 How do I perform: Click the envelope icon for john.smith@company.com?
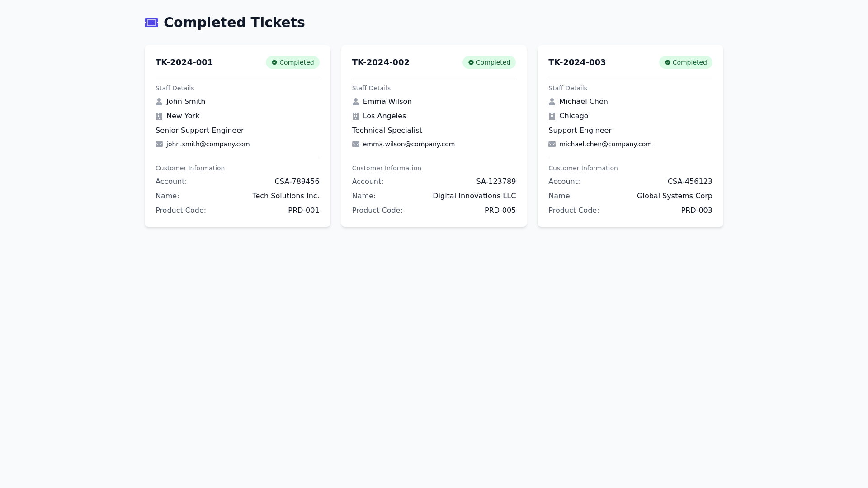[159, 144]
